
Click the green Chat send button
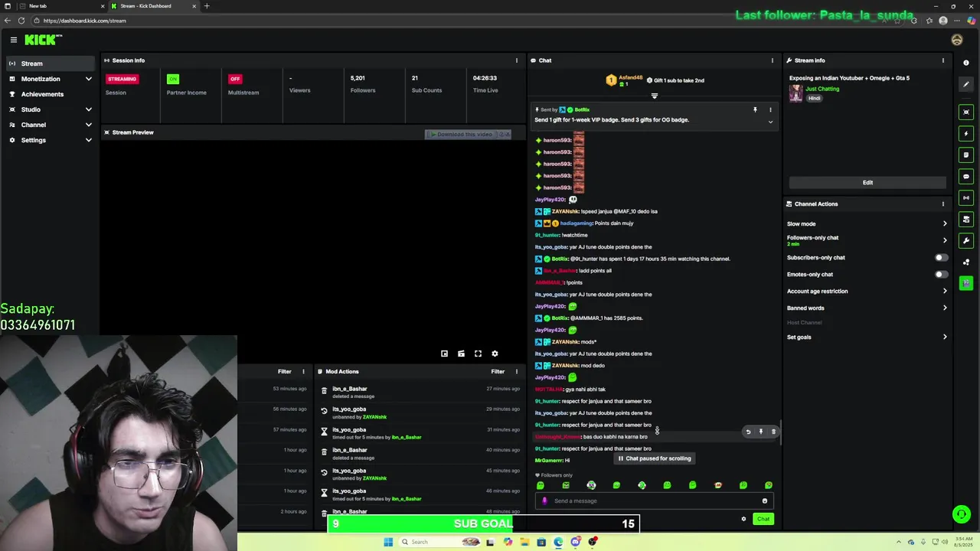763,519
